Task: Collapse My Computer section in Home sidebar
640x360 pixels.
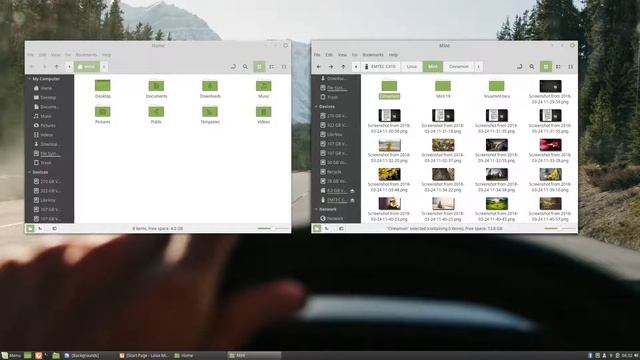Action: click(x=29, y=79)
